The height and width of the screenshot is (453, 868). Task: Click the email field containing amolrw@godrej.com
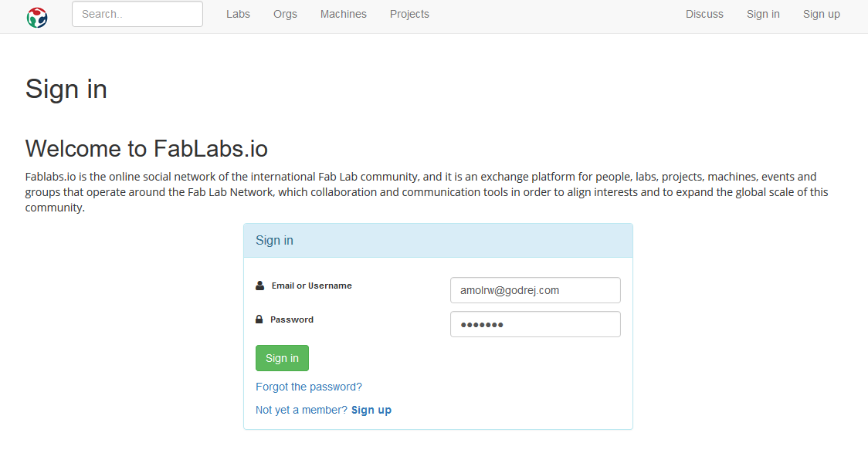(x=535, y=290)
